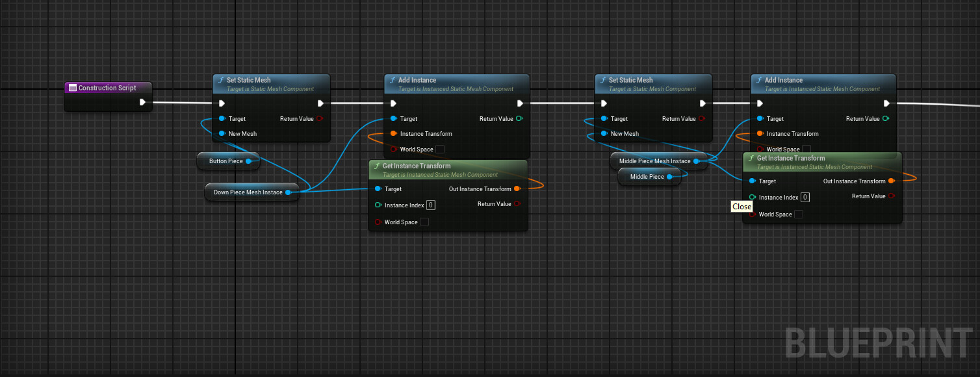Toggle World Space on second Get Instance Transform
Image resolution: width=980 pixels, height=377 pixels.
[x=799, y=214]
